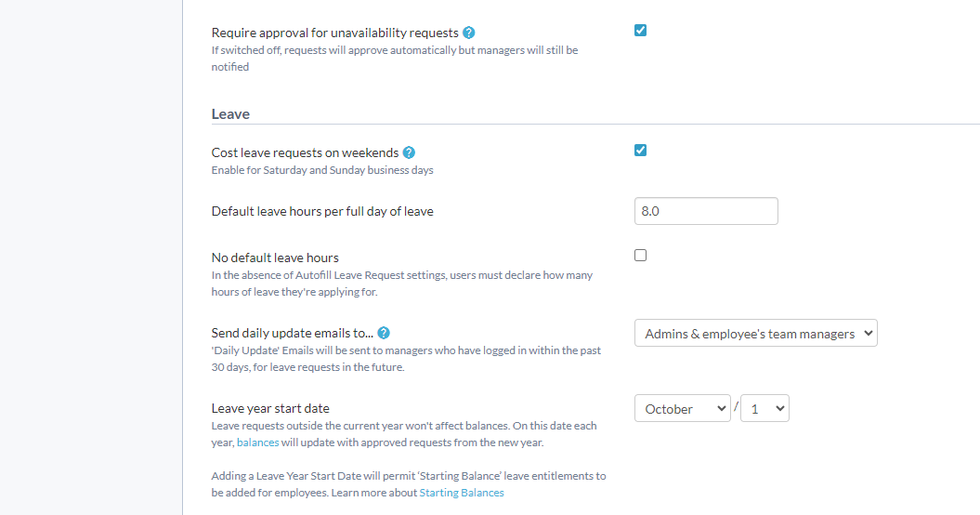Click the Cost leave requests on weekends label
The width and height of the screenshot is (980, 515).
[305, 152]
